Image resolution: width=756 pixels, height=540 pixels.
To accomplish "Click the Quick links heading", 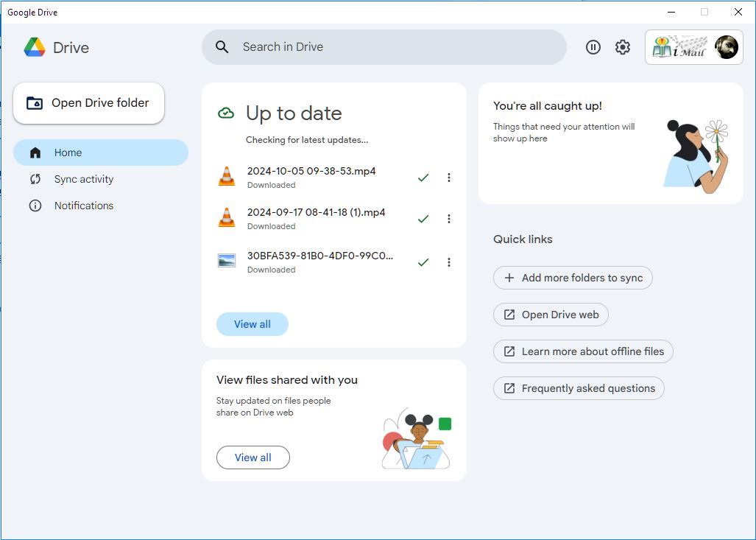I will [523, 239].
